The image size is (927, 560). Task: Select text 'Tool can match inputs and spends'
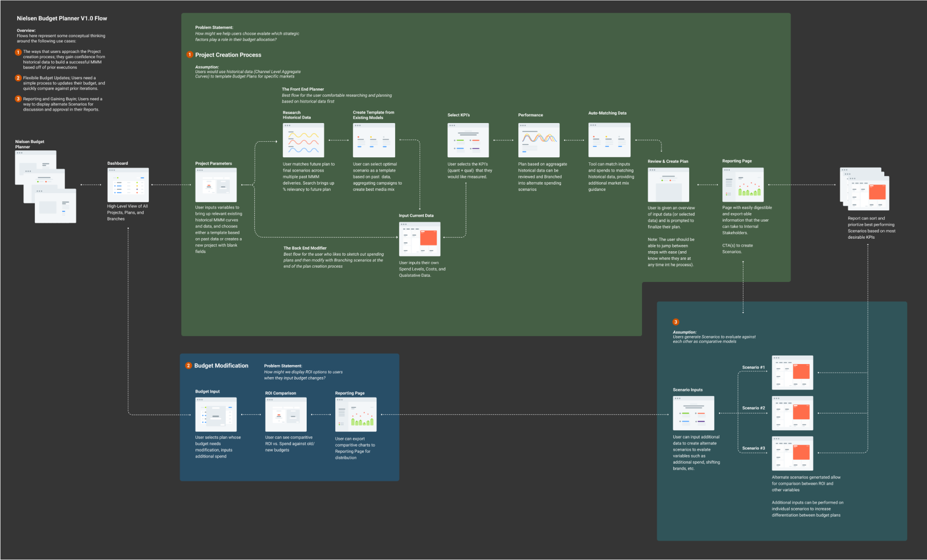coord(611,177)
